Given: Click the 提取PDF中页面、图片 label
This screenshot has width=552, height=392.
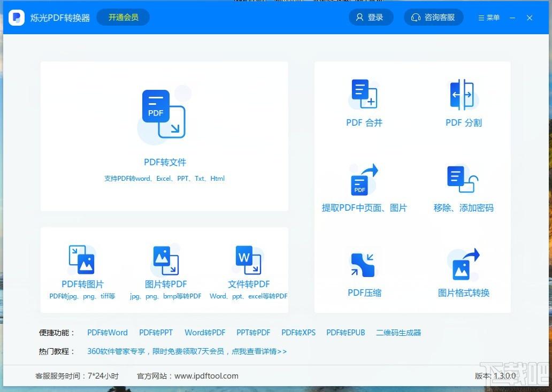Looking at the screenshot, I should pos(364,207).
